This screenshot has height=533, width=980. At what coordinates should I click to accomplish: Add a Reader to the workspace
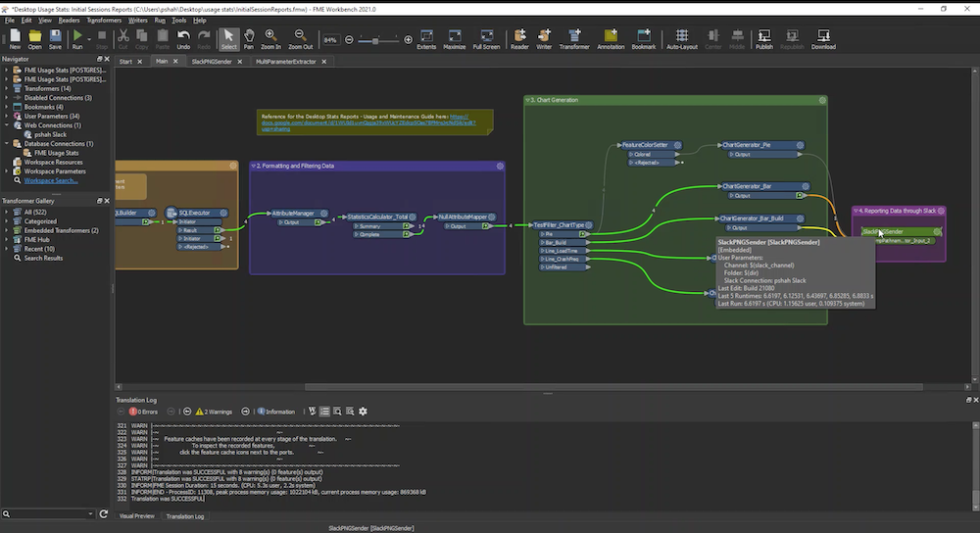(519, 39)
